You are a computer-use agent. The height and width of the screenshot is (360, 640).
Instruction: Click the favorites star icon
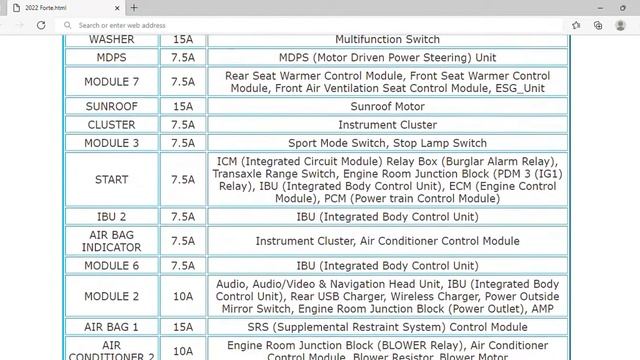(576, 25)
